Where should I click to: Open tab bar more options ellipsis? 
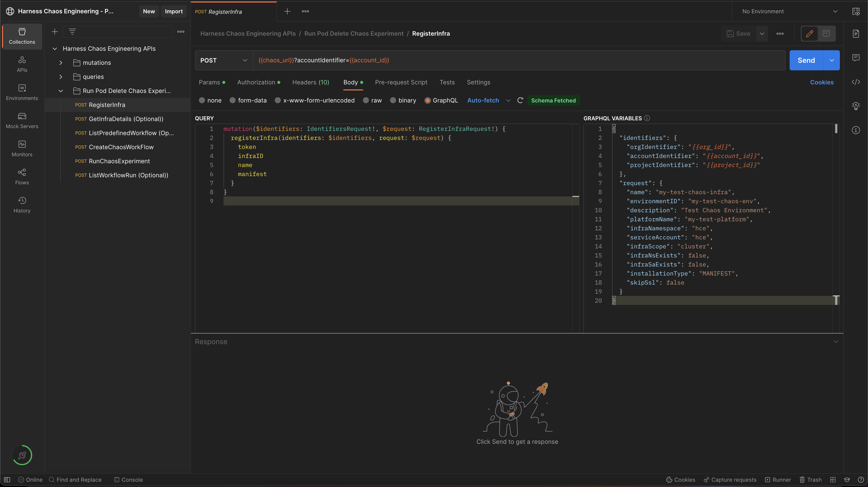pos(305,12)
